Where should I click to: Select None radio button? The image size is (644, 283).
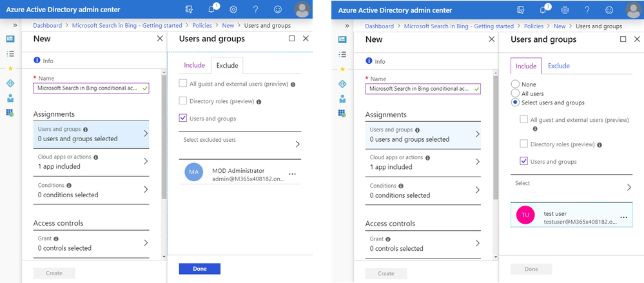(x=515, y=84)
